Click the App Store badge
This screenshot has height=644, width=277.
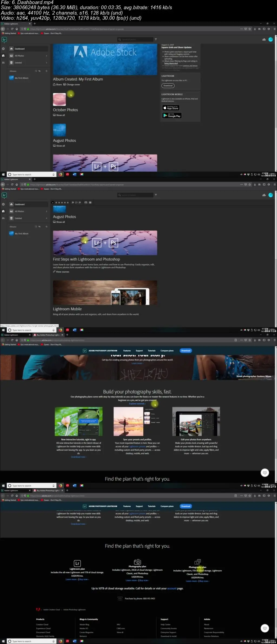171,108
